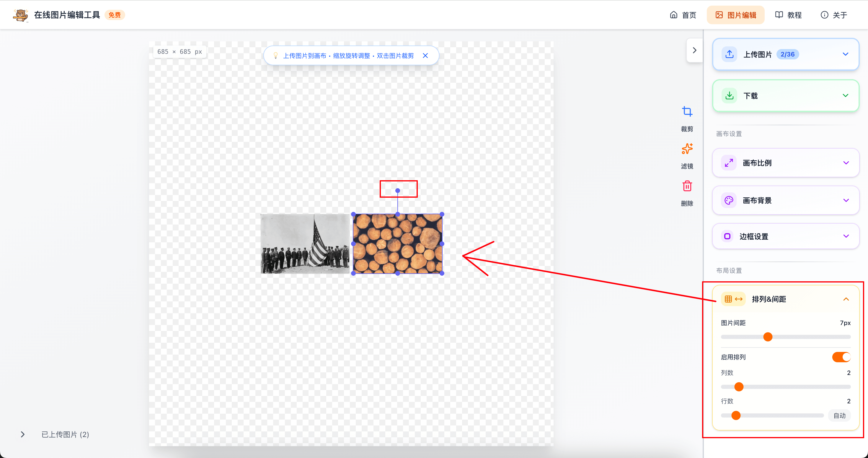Expand the 画布比例 dropdown

tap(846, 163)
